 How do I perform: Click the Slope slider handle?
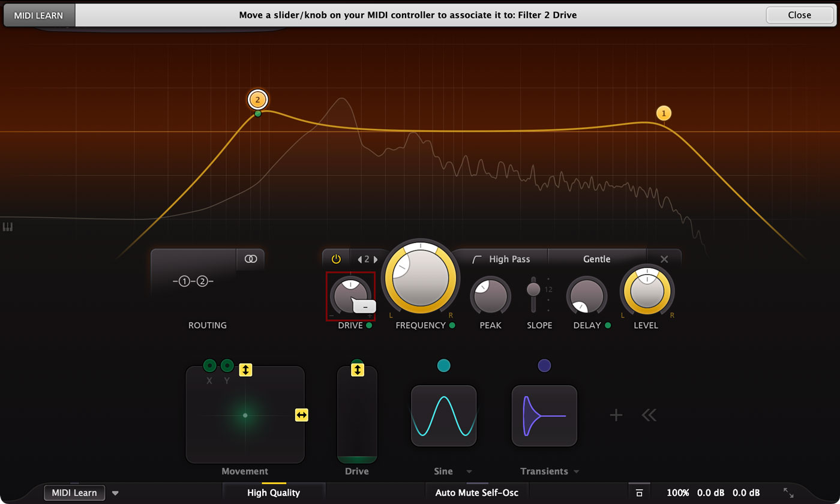[x=533, y=289]
